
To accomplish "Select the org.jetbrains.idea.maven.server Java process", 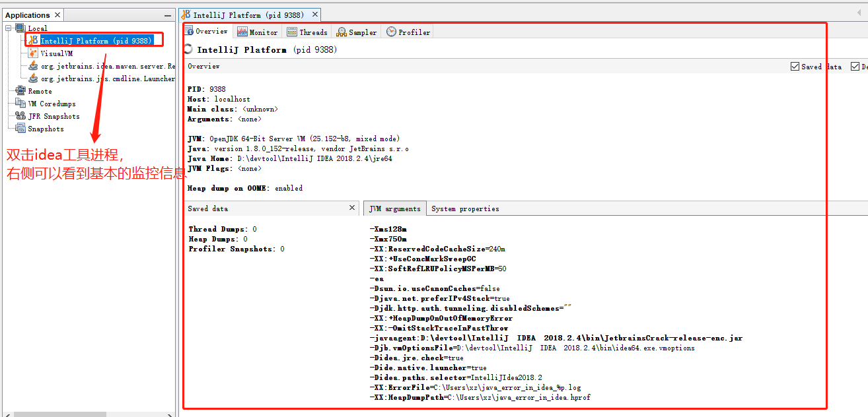I will pos(102,66).
